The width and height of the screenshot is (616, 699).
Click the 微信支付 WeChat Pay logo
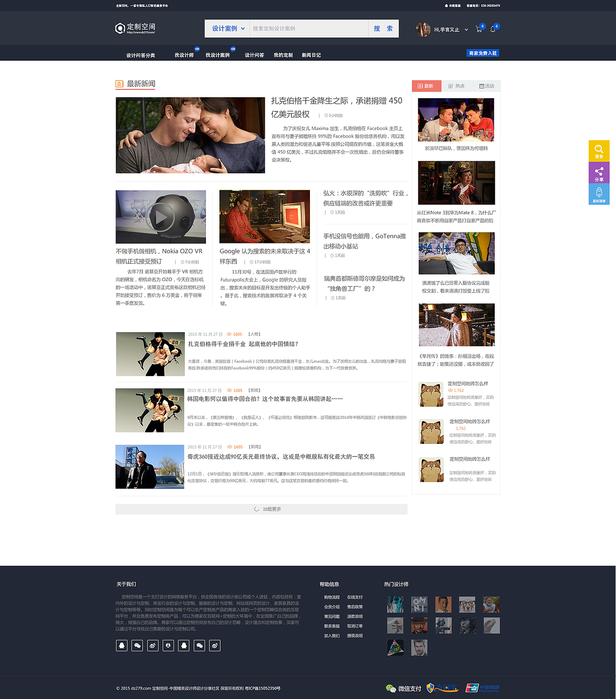point(403,688)
